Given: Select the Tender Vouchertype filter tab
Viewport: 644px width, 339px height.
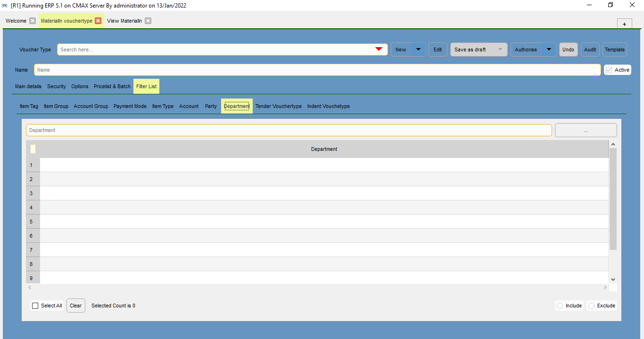Looking at the screenshot, I should [x=279, y=106].
